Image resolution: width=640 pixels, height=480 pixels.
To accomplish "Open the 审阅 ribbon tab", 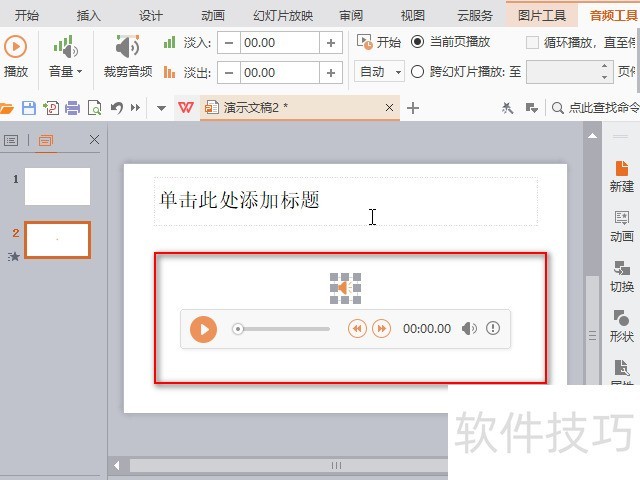I will [351, 16].
